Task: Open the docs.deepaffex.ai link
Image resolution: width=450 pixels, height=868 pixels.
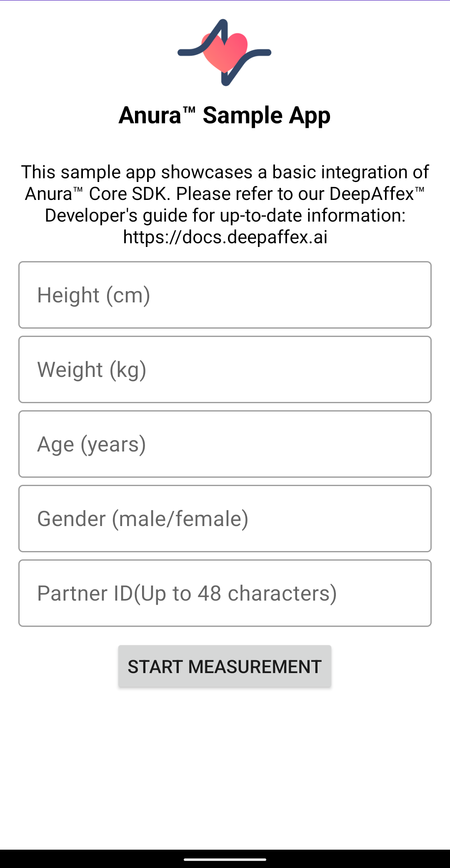Action: (x=225, y=237)
